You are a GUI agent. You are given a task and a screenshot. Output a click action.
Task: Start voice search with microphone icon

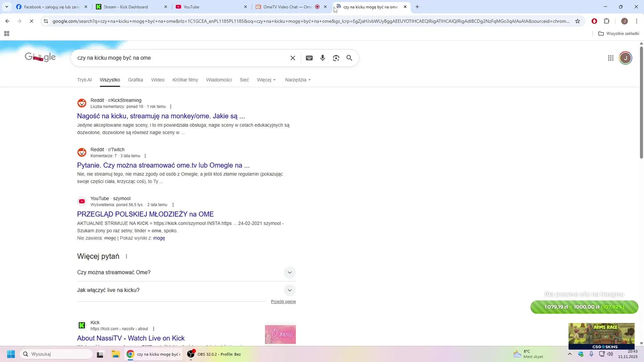click(x=323, y=58)
